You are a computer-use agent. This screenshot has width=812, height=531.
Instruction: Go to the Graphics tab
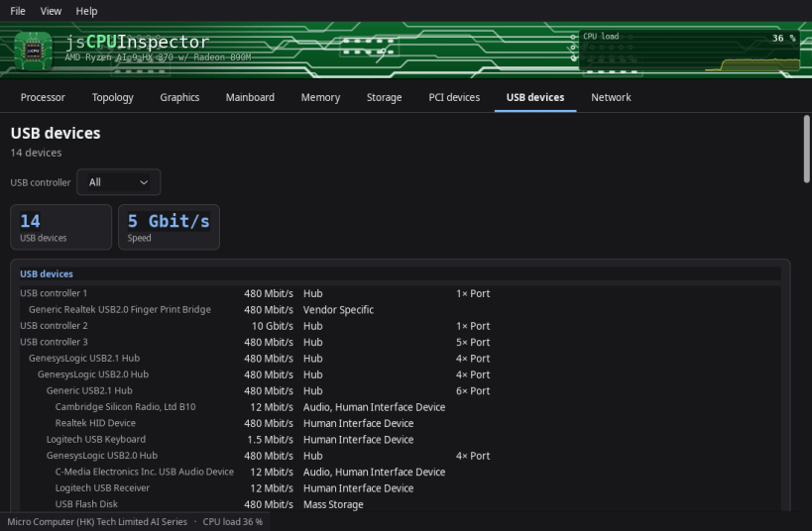click(x=179, y=97)
